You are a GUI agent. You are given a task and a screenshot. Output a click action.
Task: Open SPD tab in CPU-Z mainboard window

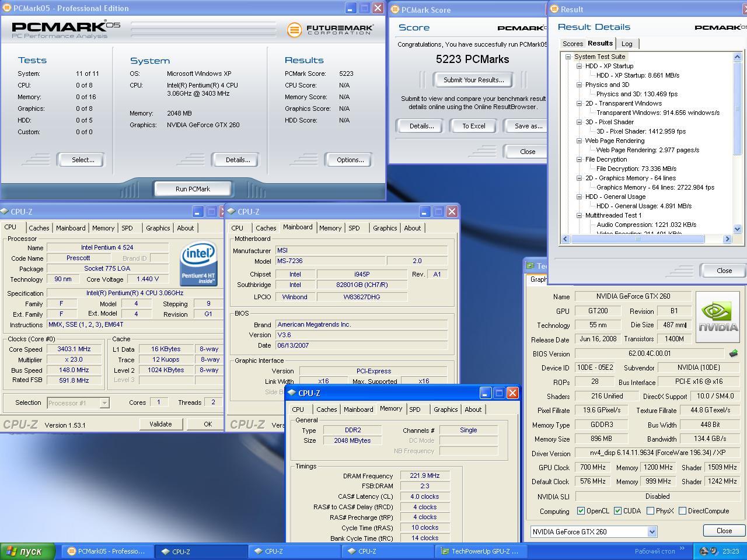tap(354, 228)
